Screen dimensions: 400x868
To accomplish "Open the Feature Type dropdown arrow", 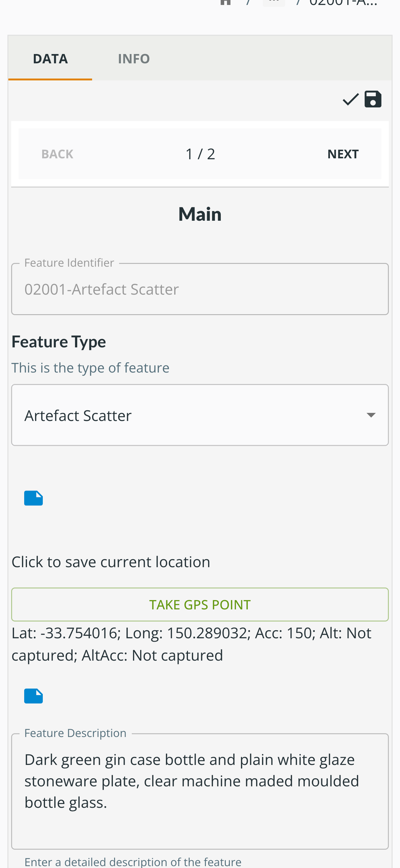I will pos(371,415).
